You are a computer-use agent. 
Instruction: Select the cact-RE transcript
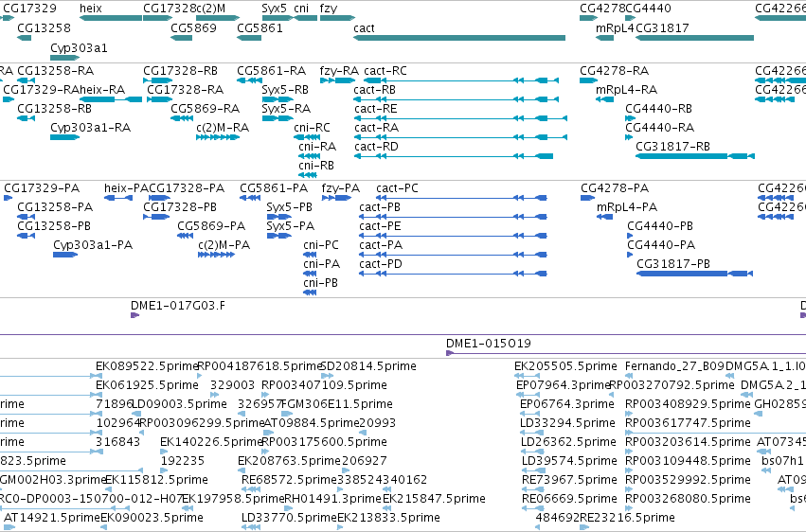click(460, 118)
